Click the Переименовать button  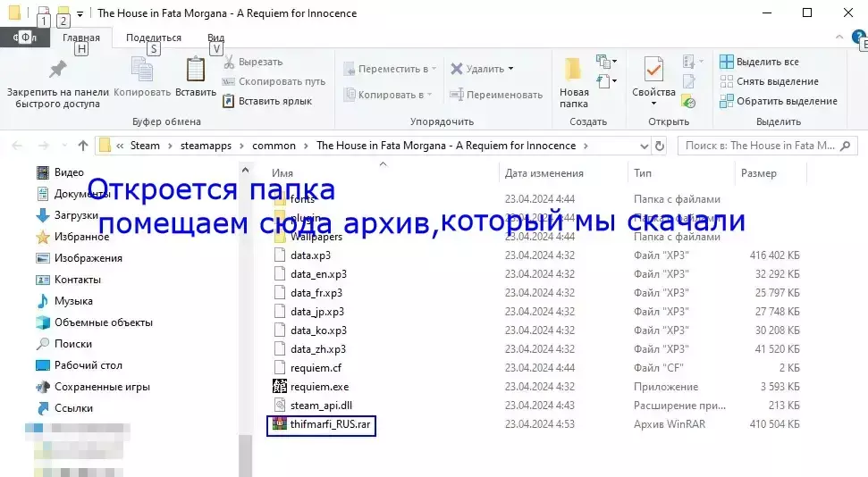496,95
